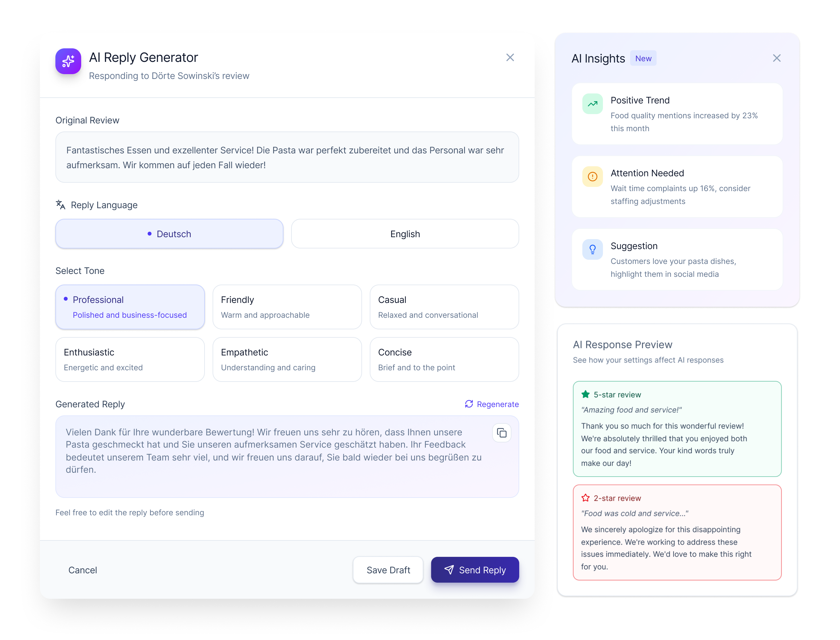The width and height of the screenshot is (840, 640).
Task: Switch reply language to English
Action: coord(405,234)
